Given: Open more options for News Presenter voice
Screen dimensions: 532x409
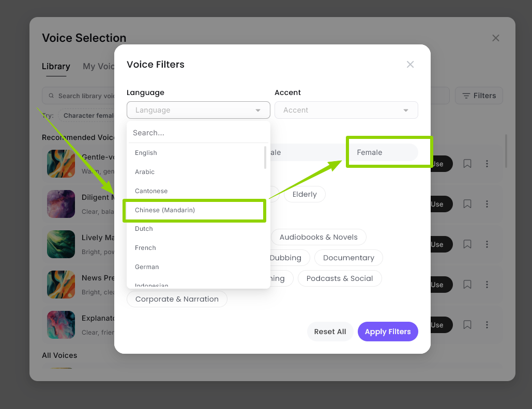Looking at the screenshot, I should 487,285.
